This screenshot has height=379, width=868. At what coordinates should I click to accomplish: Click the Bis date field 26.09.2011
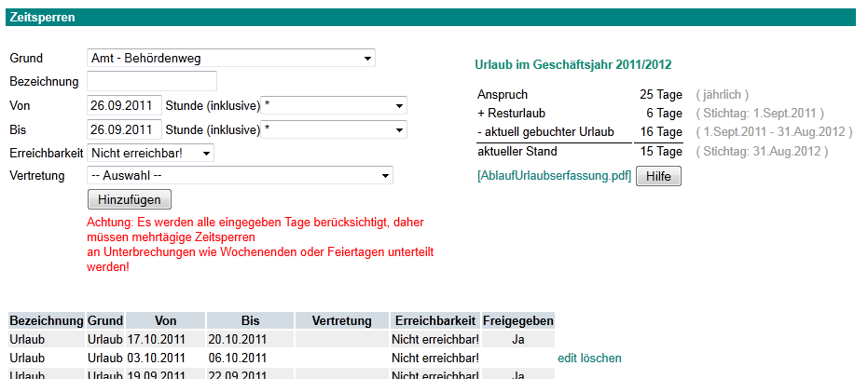(124, 129)
